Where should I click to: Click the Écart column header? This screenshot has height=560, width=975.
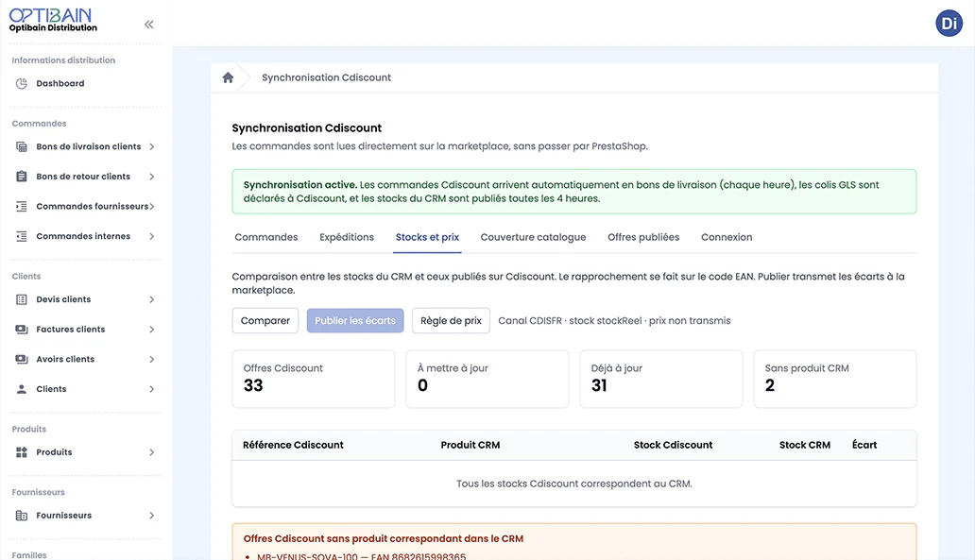point(864,445)
